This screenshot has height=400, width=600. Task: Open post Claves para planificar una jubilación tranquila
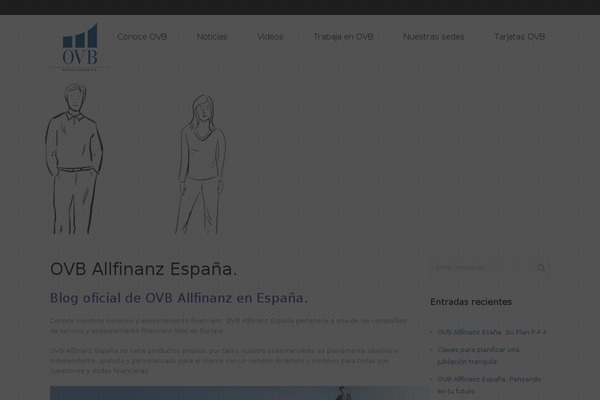[x=478, y=356]
